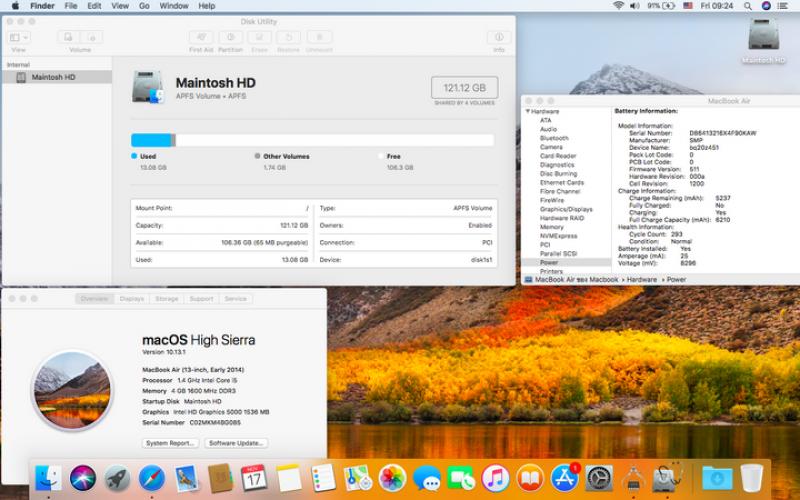This screenshot has width=800, height=500.
Task: Open System Preferences gear icon
Action: coord(599,479)
